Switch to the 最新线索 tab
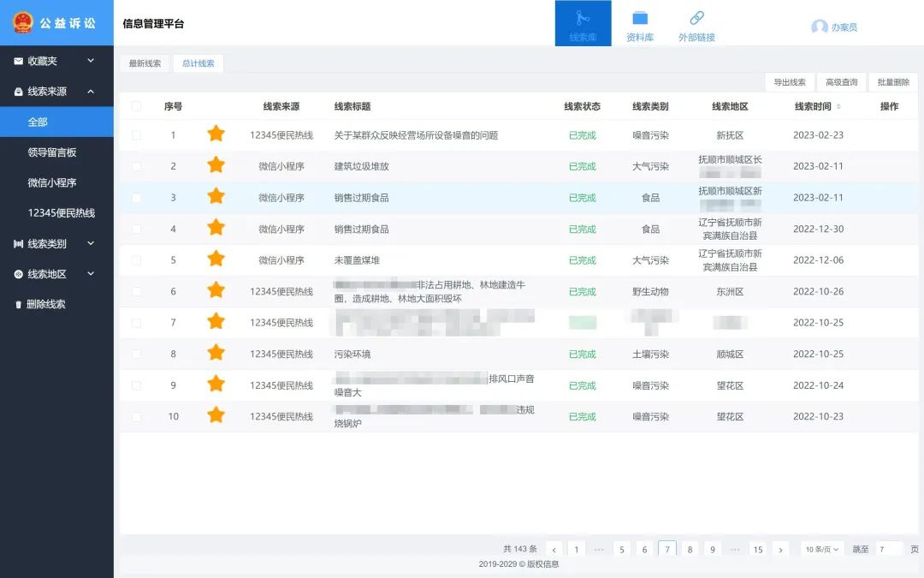Image resolution: width=924 pixels, height=578 pixels. click(145, 63)
